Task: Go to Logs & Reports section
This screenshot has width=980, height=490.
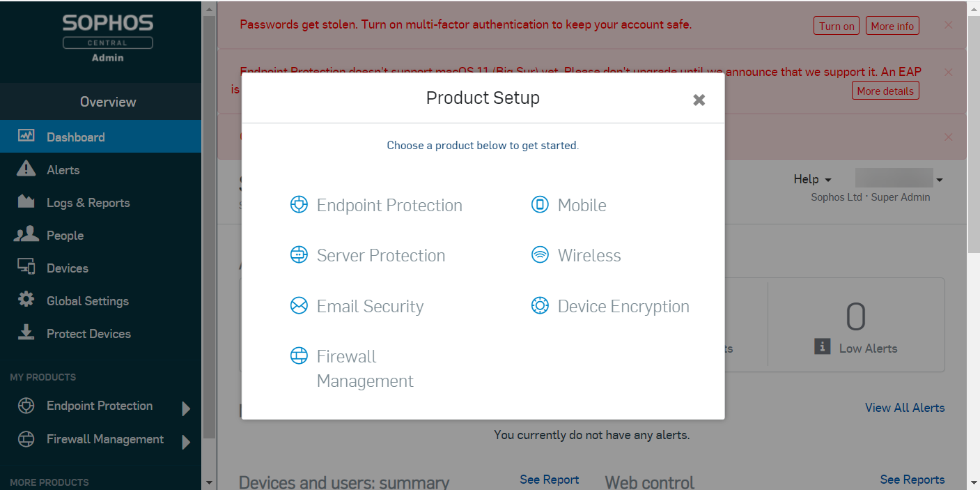Action: tap(88, 203)
